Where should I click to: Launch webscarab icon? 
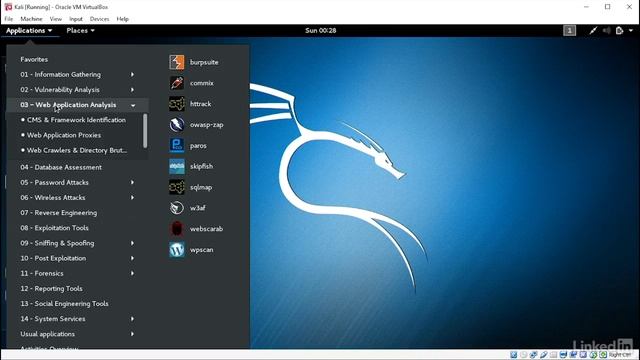click(x=177, y=229)
